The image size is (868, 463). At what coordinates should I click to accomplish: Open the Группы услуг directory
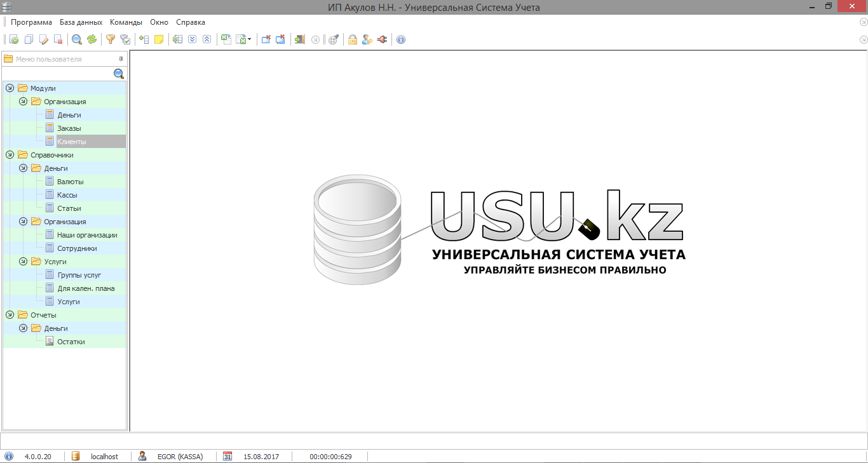pos(79,275)
